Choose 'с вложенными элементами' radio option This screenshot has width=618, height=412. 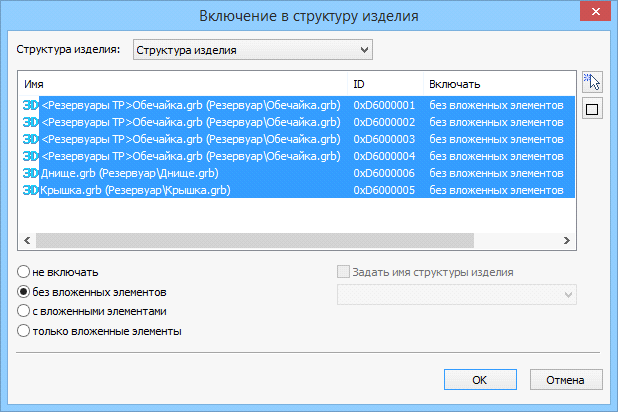click(x=25, y=311)
